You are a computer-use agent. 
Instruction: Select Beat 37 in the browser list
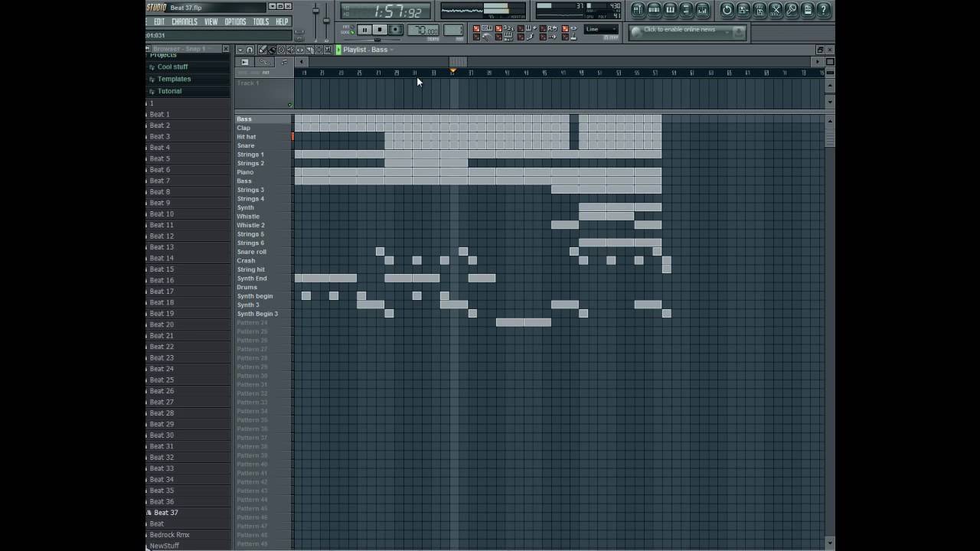click(165, 513)
